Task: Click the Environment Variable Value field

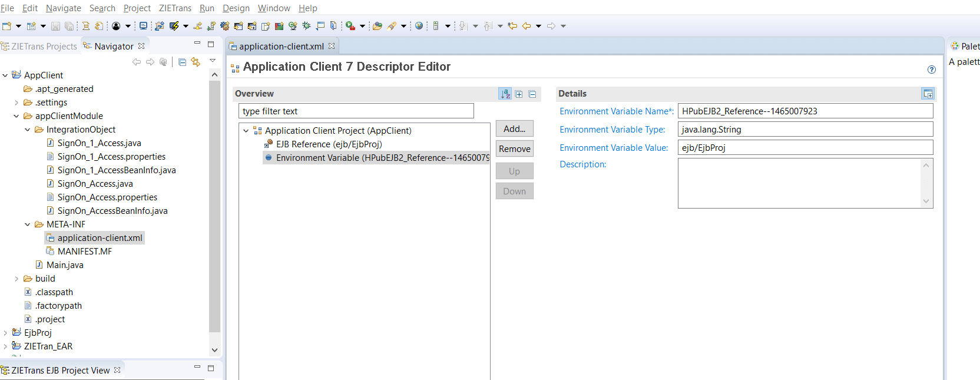Action: 805,148
